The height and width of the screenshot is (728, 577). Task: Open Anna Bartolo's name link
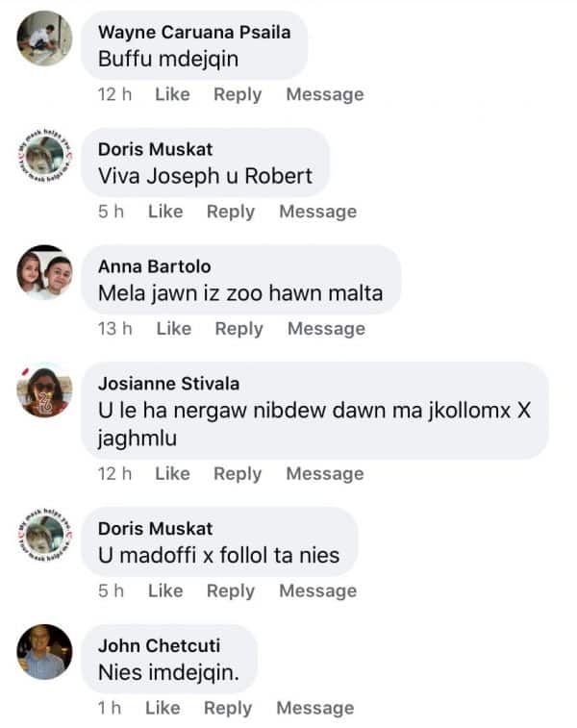click(155, 266)
